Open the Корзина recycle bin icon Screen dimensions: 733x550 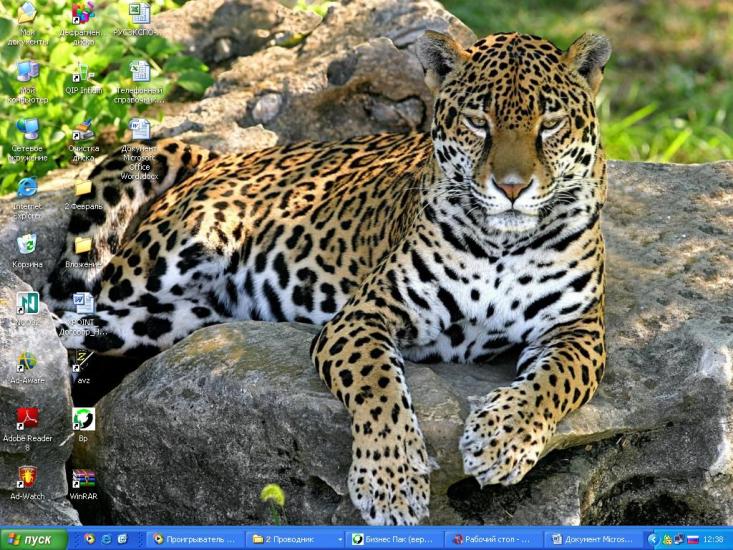tap(27, 245)
